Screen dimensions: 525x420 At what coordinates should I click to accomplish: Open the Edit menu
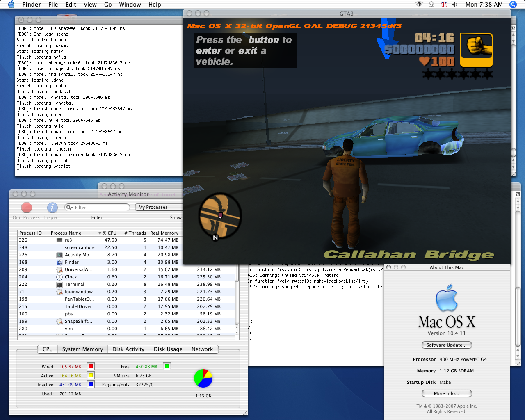pyautogui.click(x=71, y=5)
